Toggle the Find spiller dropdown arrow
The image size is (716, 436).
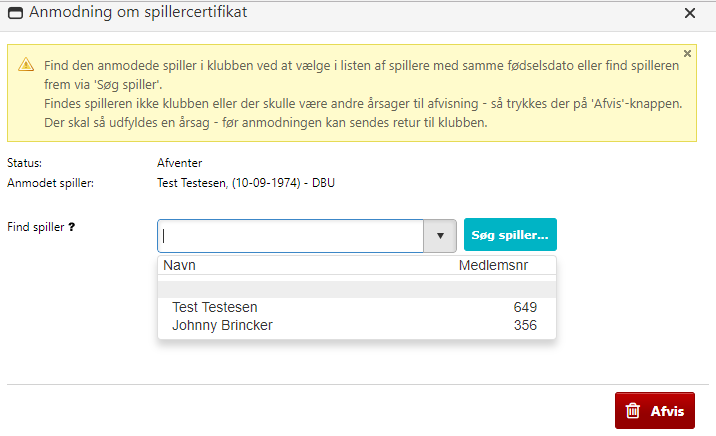click(x=440, y=236)
